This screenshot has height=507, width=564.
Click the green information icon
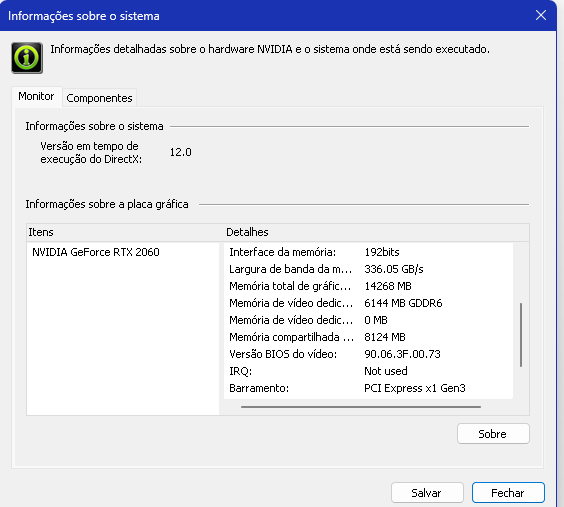pos(27,58)
